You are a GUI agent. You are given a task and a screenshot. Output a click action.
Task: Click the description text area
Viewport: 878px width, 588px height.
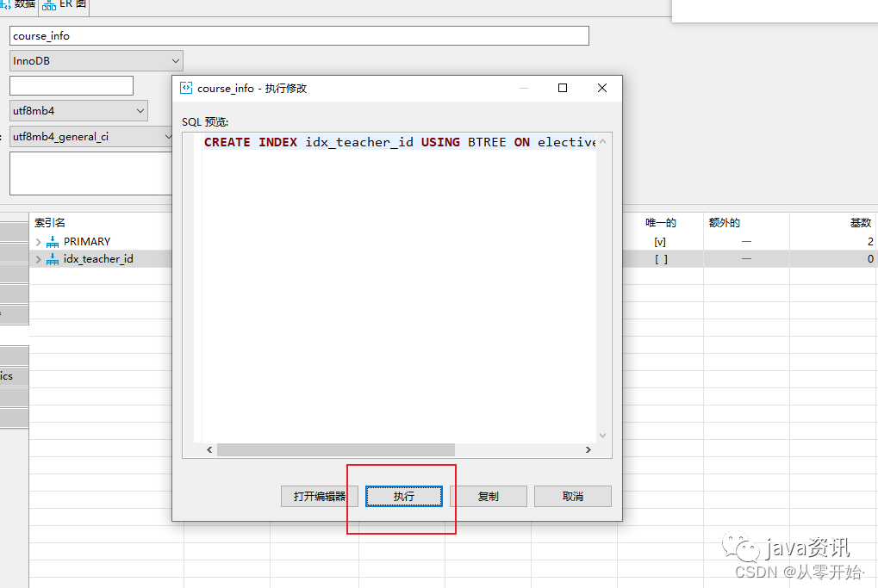click(x=90, y=173)
